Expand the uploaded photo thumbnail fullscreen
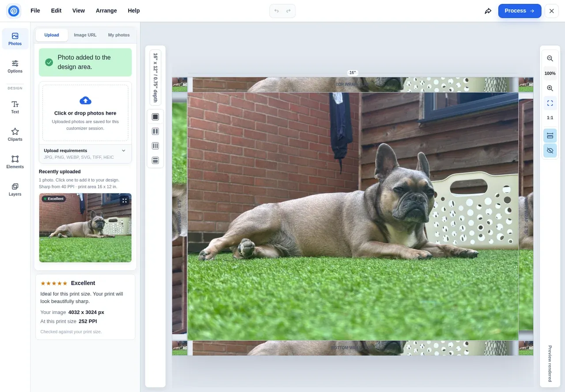 124,201
